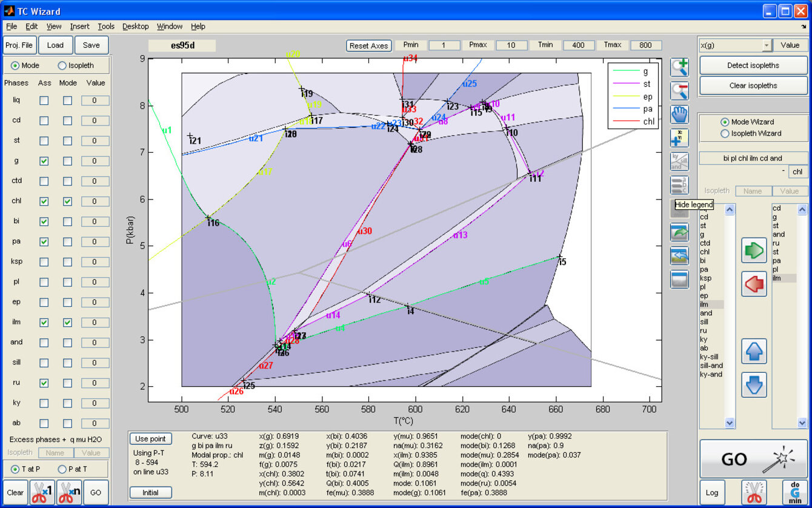Image resolution: width=812 pixels, height=508 pixels.
Task: Enable the Ass checkbox for liq phase
Action: [x=44, y=101]
